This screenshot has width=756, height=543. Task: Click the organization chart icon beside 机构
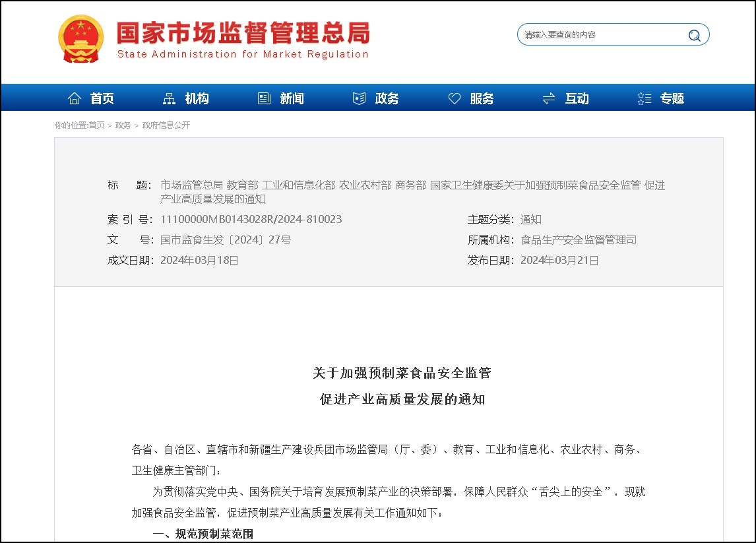169,99
